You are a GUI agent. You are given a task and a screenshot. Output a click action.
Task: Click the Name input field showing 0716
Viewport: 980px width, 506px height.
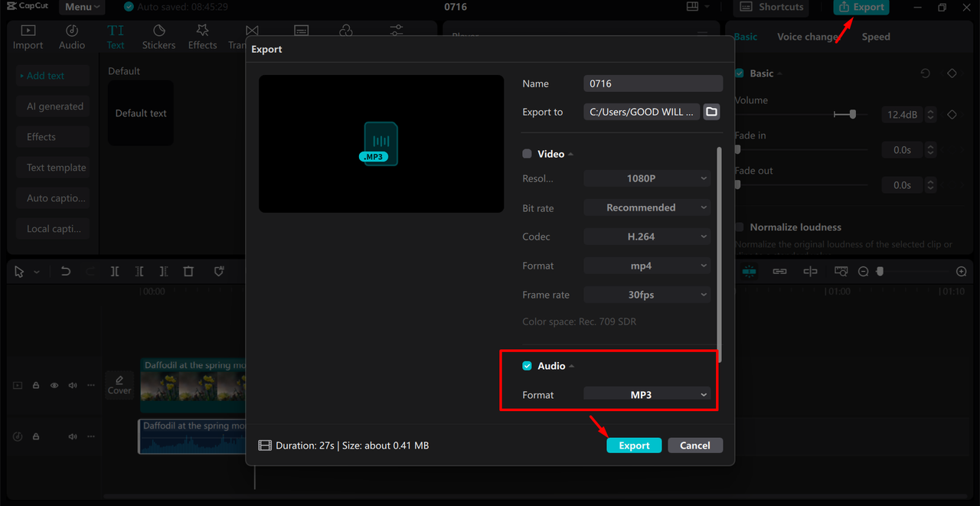click(653, 83)
